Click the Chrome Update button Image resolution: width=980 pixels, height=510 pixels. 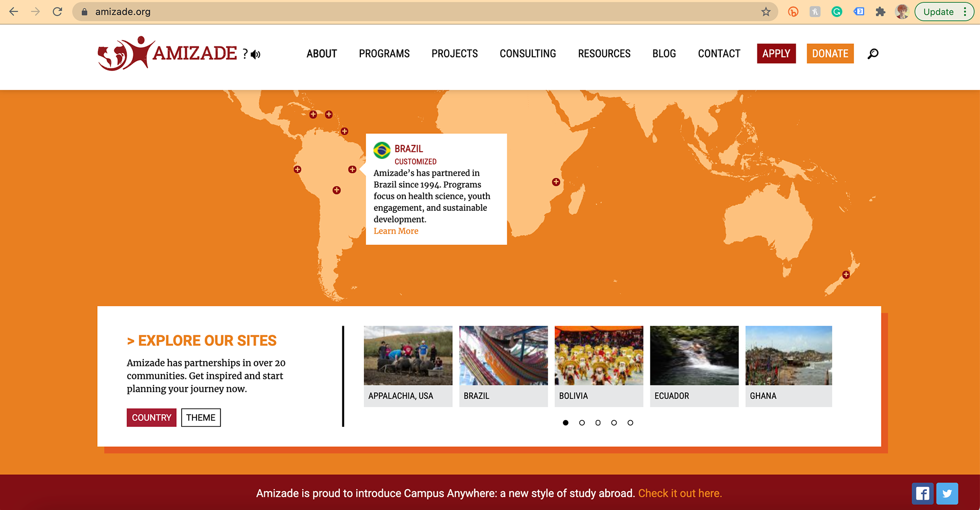coord(938,12)
